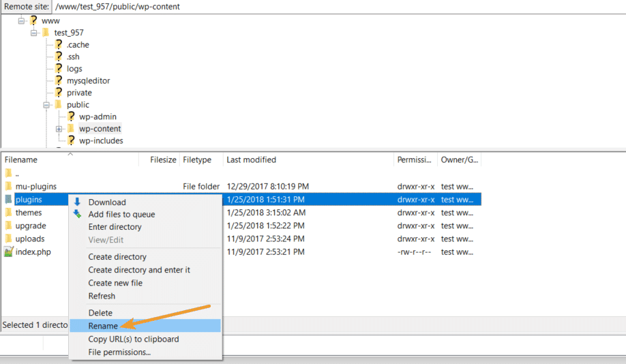The height and width of the screenshot is (364, 626).
Task: Select File permissions... menu entry
Action: click(x=119, y=352)
